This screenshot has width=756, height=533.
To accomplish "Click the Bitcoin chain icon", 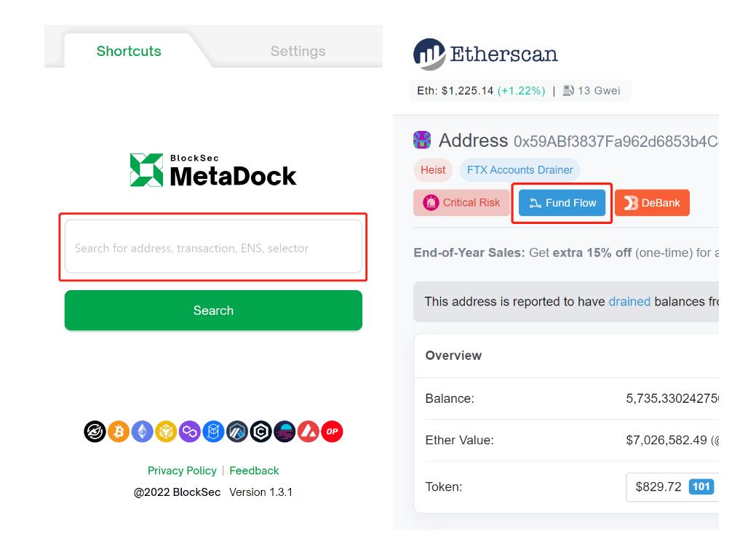I will (119, 432).
